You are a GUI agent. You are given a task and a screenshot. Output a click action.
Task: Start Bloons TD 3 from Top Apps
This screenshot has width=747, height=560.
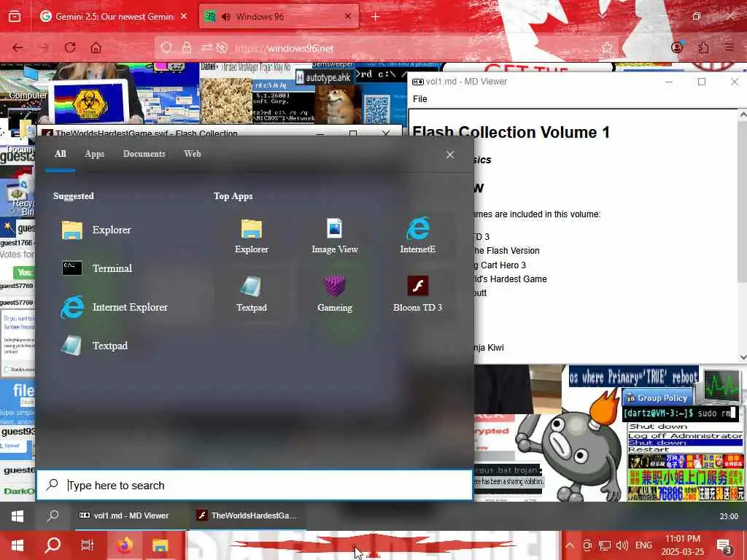(x=418, y=295)
